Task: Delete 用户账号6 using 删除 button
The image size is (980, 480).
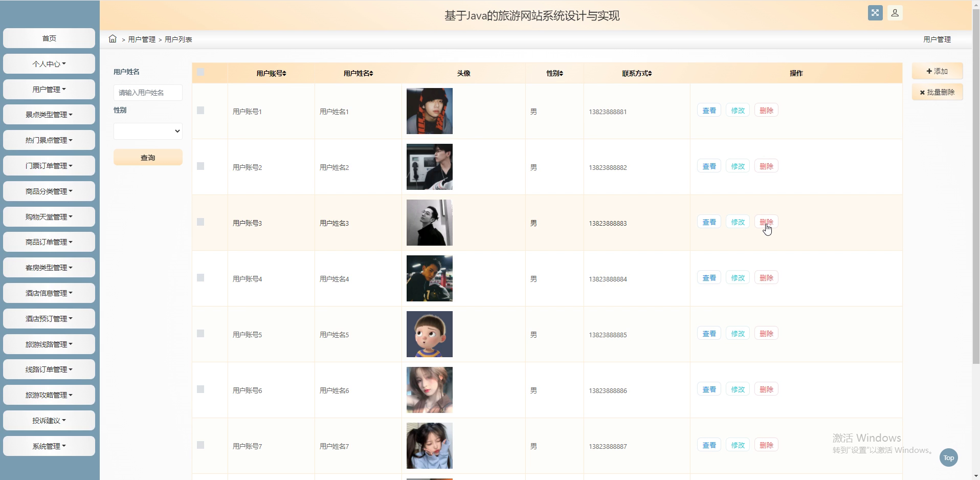Action: click(766, 389)
